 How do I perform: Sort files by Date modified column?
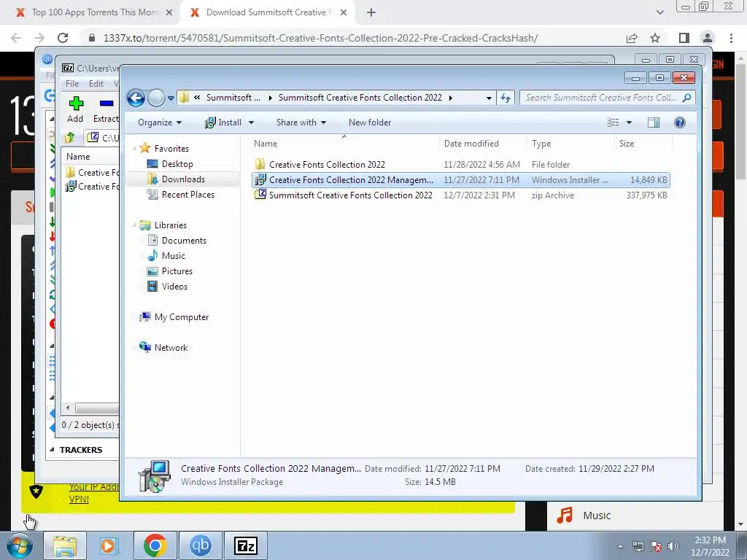(483, 144)
